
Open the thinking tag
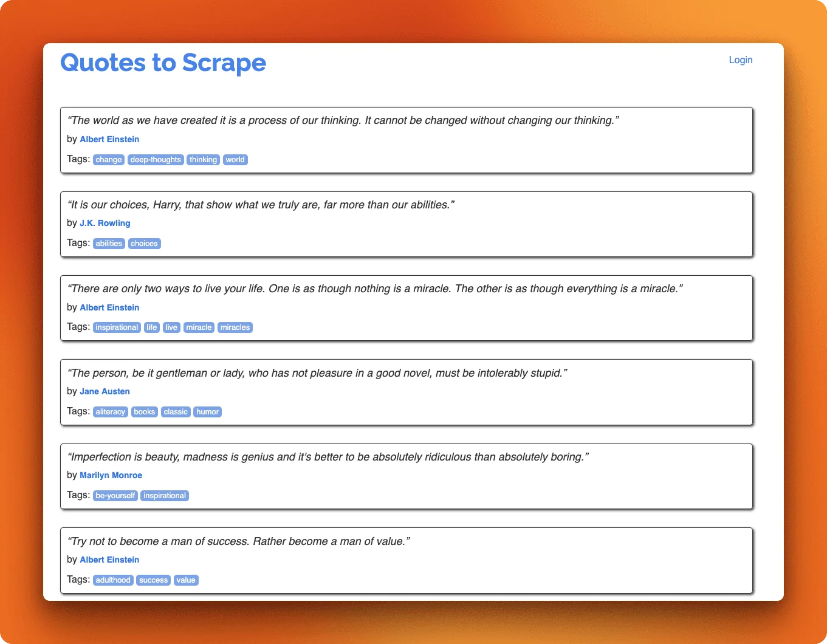click(203, 159)
